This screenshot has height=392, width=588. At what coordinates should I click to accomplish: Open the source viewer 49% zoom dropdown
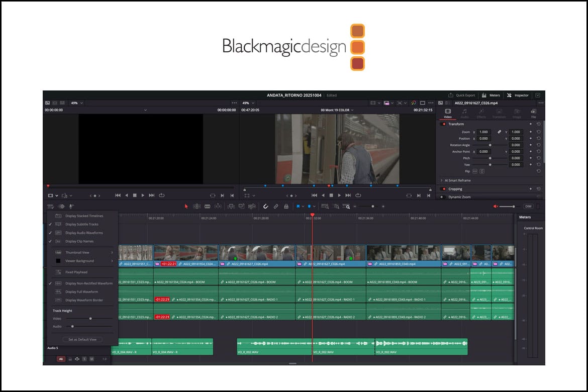pos(77,103)
